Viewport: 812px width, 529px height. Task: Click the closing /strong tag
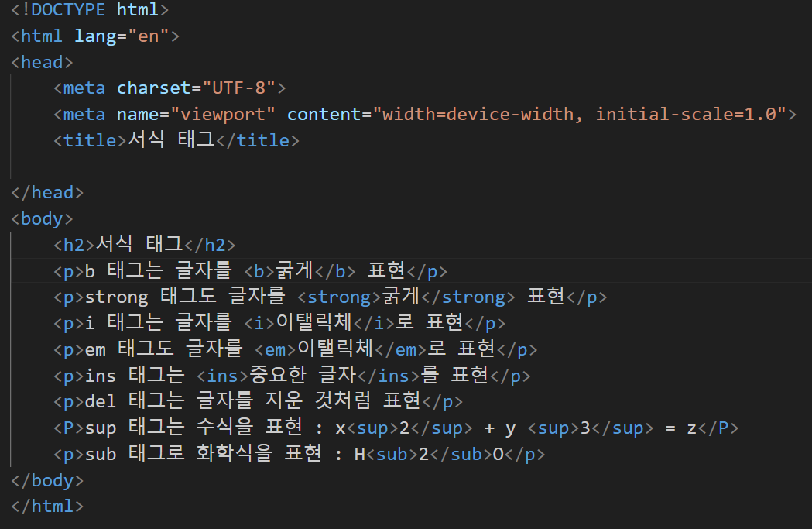[x=468, y=297]
